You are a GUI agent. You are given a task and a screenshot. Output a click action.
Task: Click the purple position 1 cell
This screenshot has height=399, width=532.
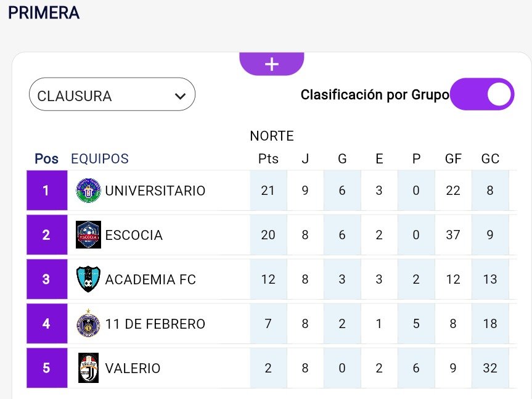click(46, 191)
